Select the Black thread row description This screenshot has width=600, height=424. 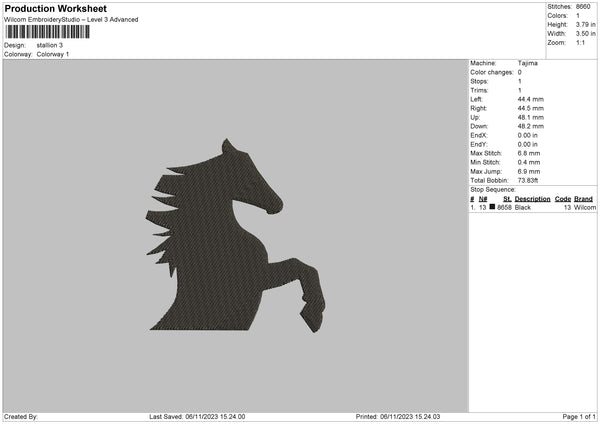click(x=523, y=207)
